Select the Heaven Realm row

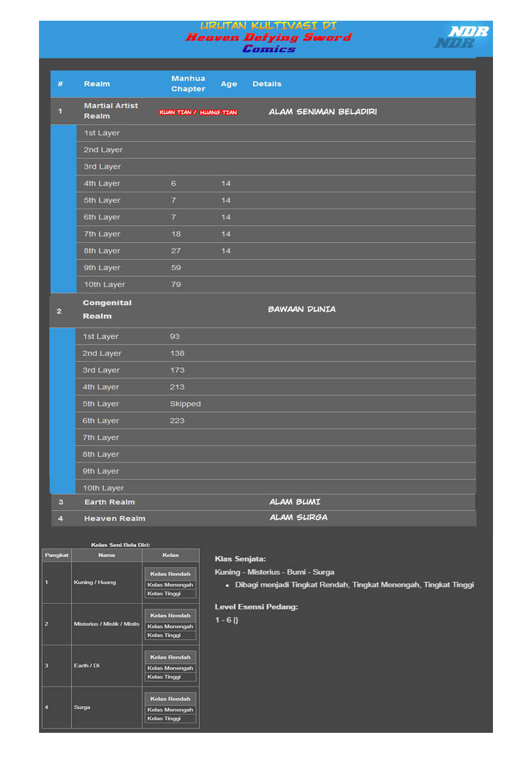tap(115, 518)
